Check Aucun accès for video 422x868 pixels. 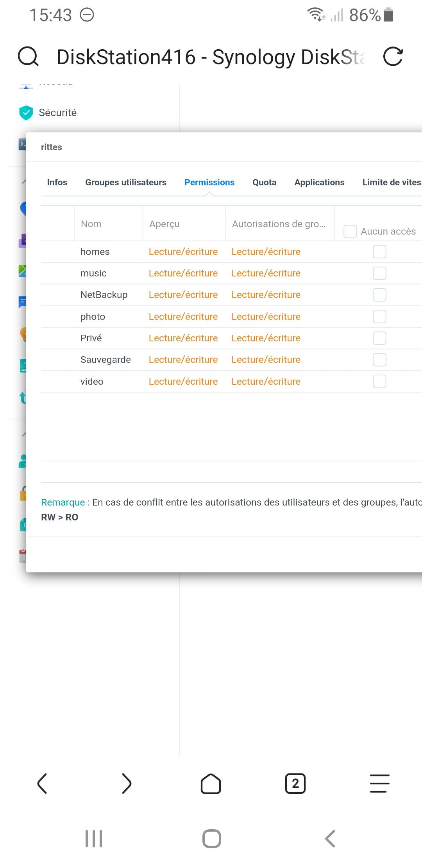tap(379, 381)
